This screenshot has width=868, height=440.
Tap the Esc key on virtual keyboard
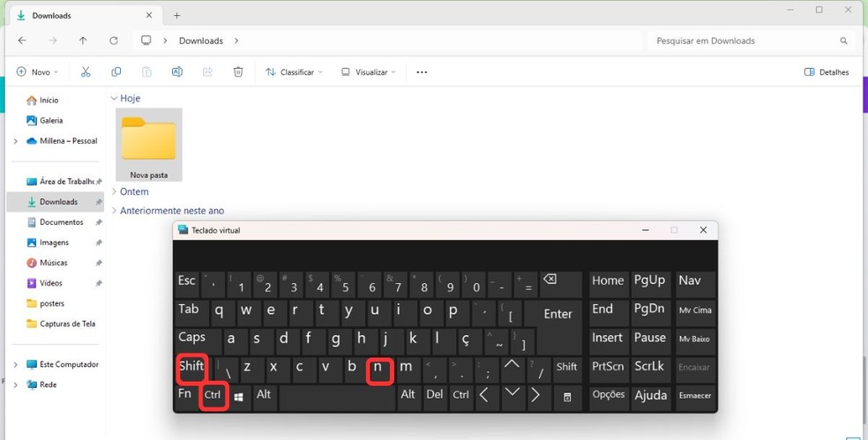point(187,285)
